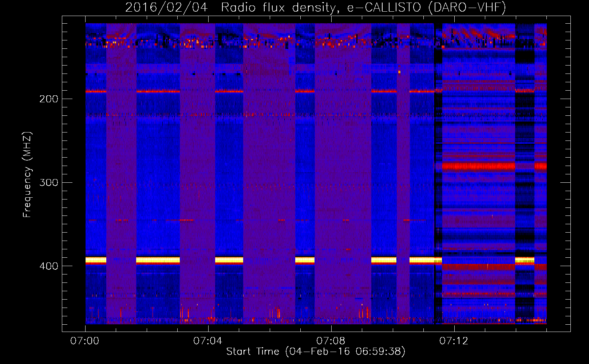Click the 'Start Time (04-Feb-16 06:59:38)' label
Image resolution: width=589 pixels, height=364 pixels.
click(x=316, y=352)
